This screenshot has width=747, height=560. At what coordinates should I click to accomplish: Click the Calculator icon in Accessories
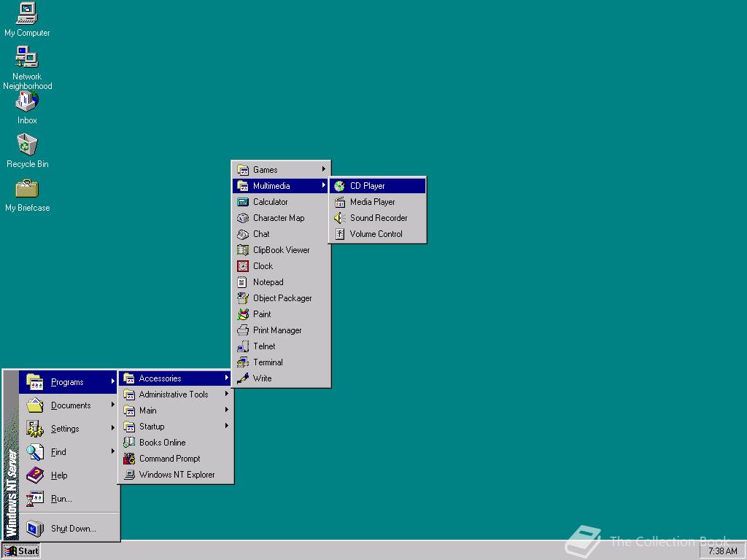tap(243, 202)
